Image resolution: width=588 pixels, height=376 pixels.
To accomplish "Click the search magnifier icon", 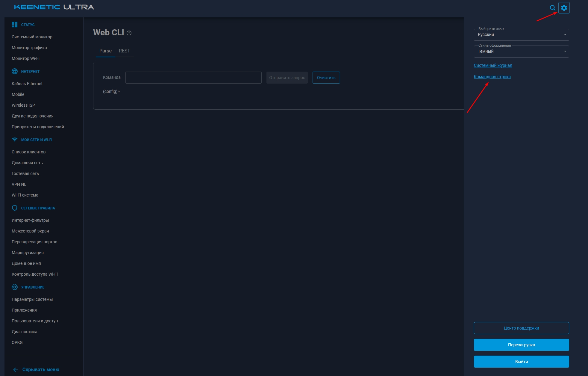I will [552, 8].
